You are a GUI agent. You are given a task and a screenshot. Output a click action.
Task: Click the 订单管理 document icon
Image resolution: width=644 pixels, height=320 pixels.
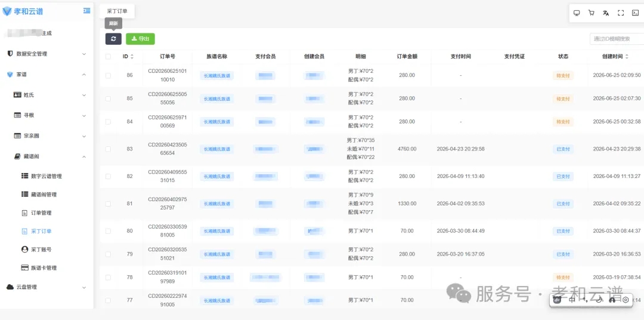tap(24, 213)
